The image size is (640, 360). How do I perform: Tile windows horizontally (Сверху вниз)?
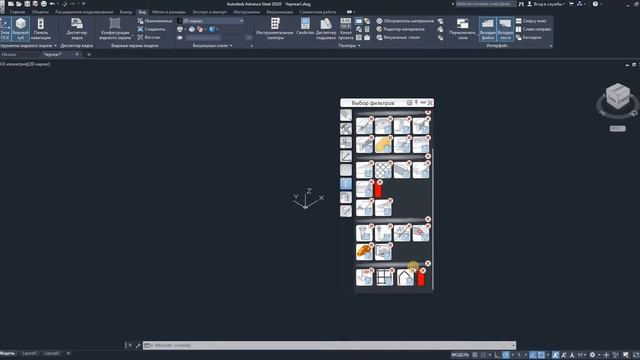tap(531, 21)
